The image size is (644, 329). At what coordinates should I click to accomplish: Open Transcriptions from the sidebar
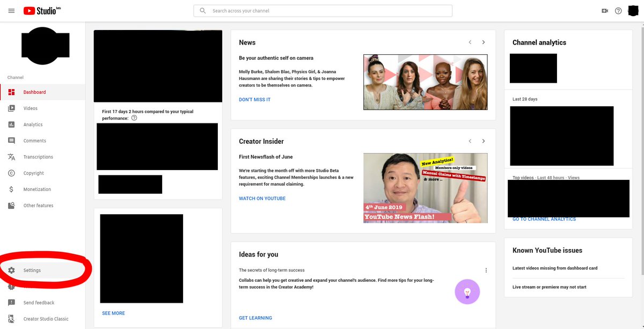pyautogui.click(x=42, y=157)
